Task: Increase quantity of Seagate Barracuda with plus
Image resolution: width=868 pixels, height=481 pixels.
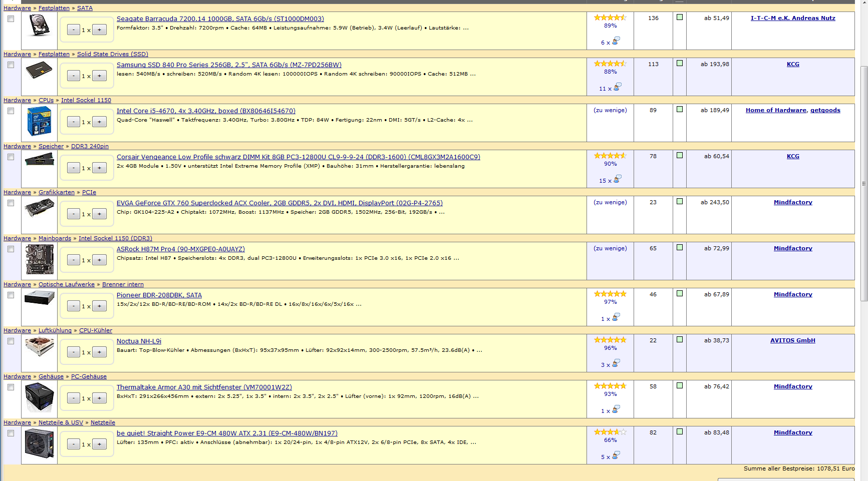Action: (x=99, y=30)
